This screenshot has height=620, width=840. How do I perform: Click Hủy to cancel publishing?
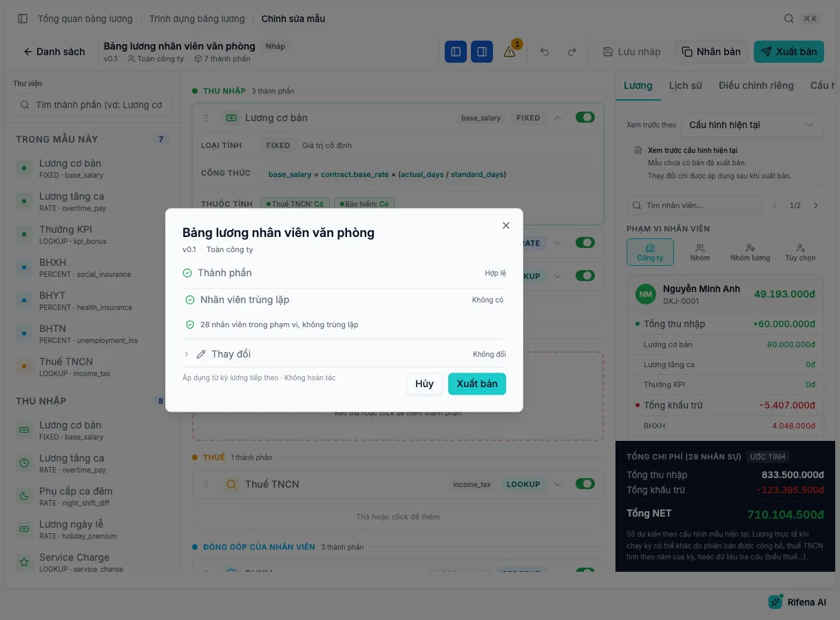tap(424, 384)
